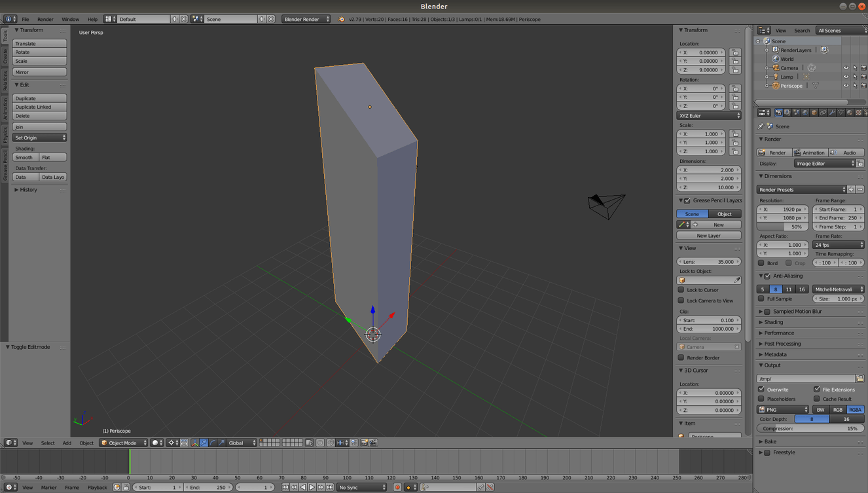The image size is (868, 493).
Task: Click the eyedropper in Lock to Object
Action: pos(737,280)
